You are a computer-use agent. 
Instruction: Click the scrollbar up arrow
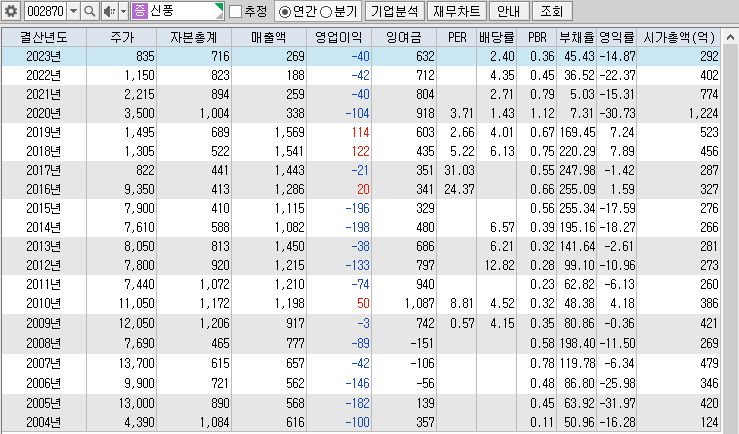tap(730, 37)
